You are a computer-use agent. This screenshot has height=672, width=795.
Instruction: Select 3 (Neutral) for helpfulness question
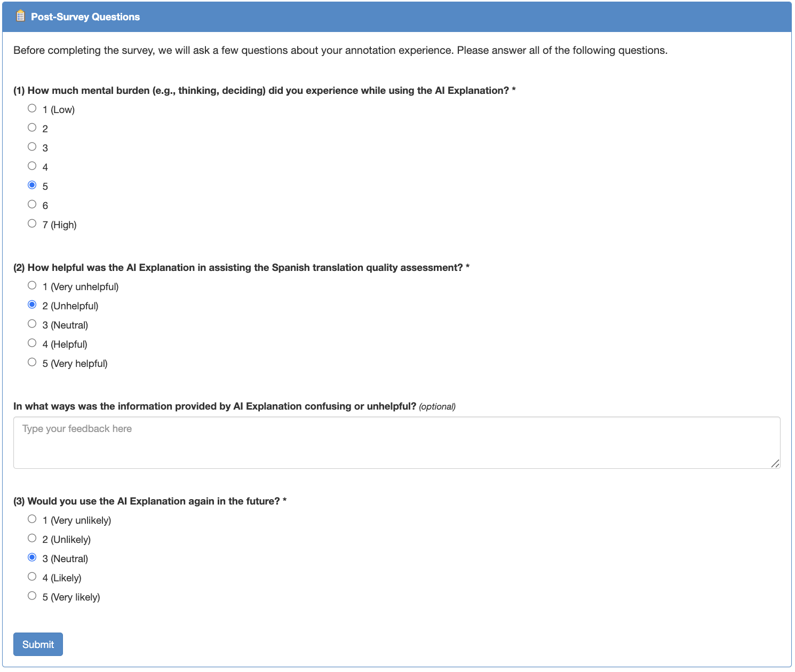[32, 324]
